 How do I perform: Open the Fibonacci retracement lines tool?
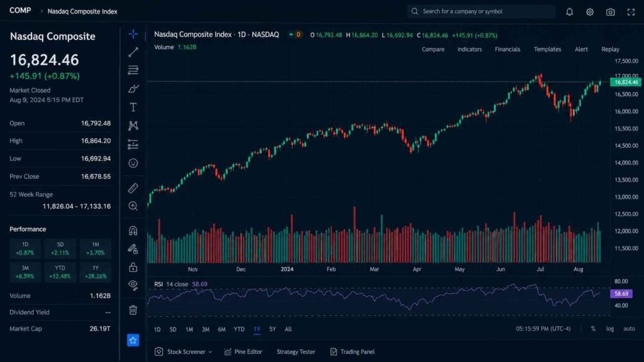pyautogui.click(x=133, y=70)
